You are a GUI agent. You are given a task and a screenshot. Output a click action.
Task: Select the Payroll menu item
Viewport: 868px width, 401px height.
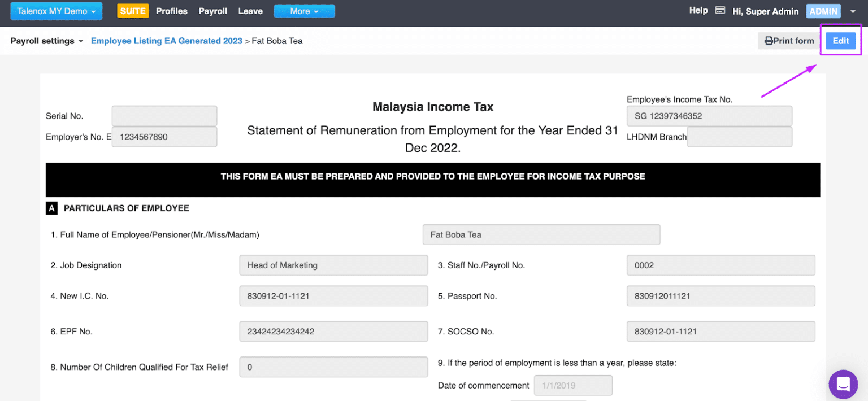coord(212,11)
